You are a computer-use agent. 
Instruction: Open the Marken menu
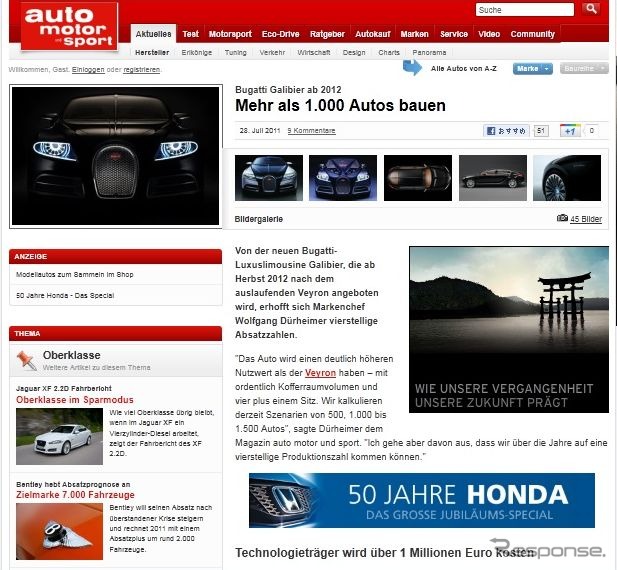pyautogui.click(x=414, y=34)
